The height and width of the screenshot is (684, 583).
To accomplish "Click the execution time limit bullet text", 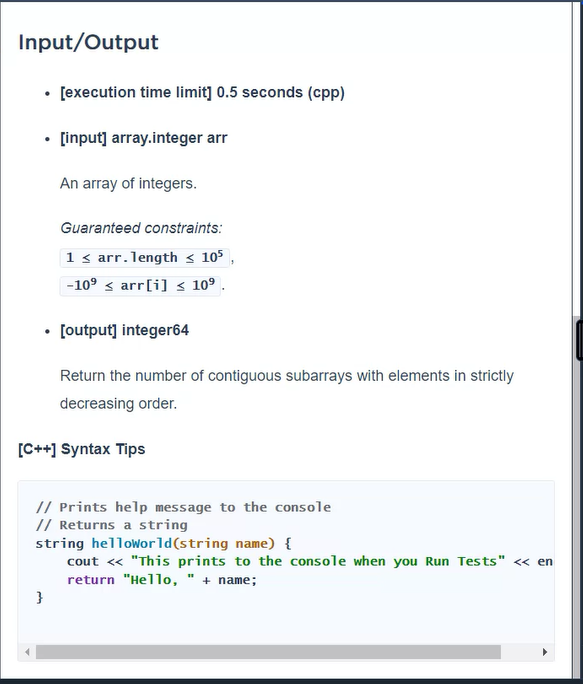I will [x=202, y=92].
